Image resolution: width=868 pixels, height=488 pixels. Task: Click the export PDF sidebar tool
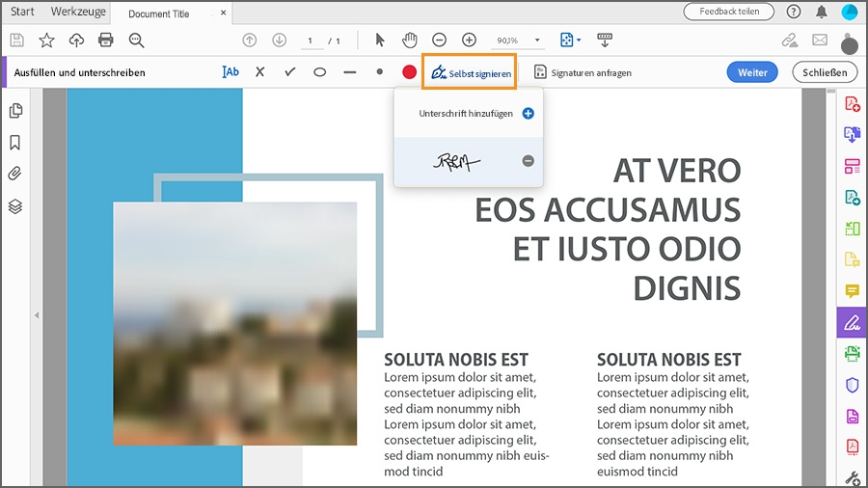852,197
